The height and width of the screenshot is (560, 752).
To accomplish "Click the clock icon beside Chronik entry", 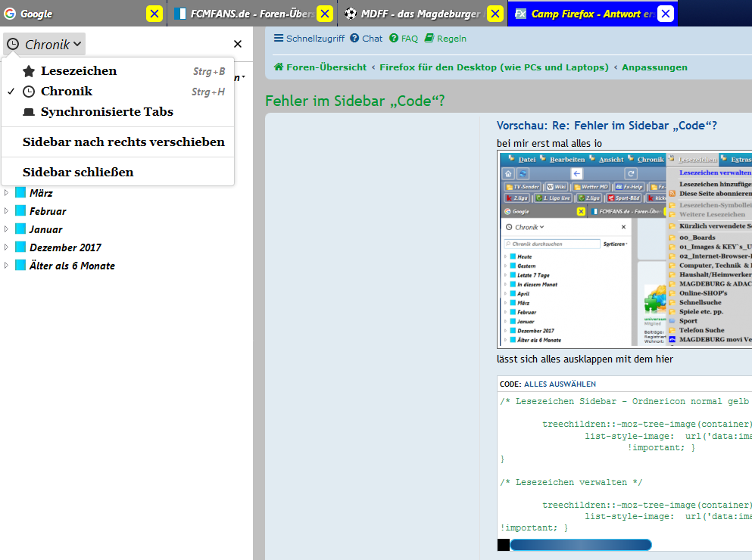I will coord(29,91).
